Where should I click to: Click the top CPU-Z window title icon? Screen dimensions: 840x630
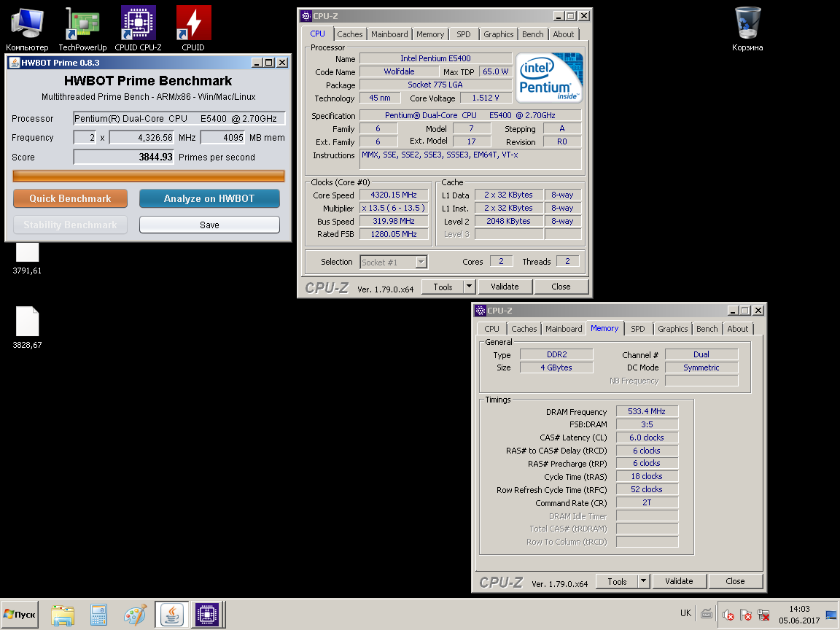click(306, 16)
